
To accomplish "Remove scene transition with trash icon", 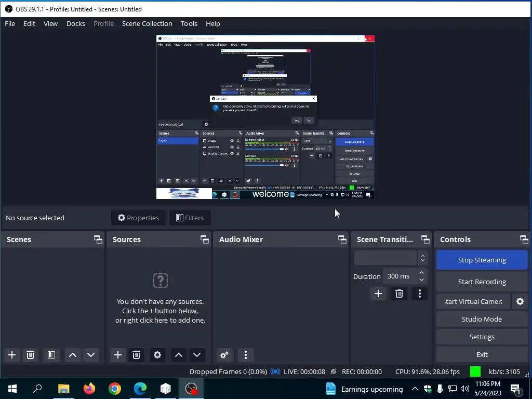I will (399, 294).
